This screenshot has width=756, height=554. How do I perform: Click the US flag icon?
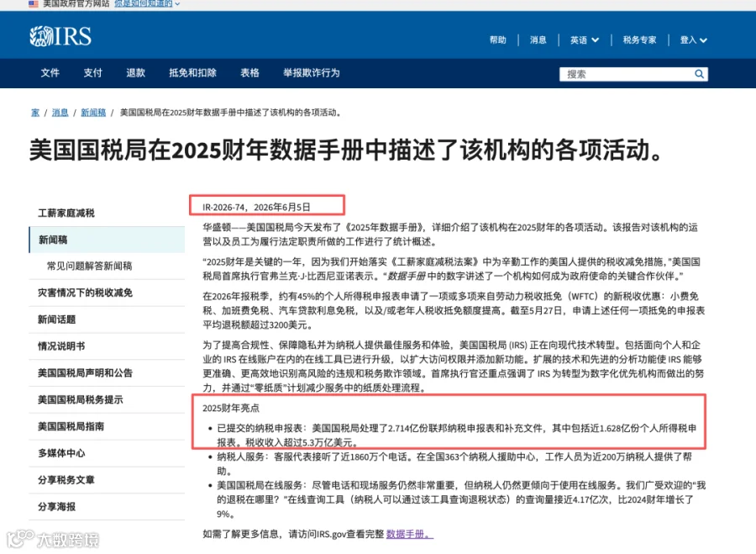[x=34, y=3]
